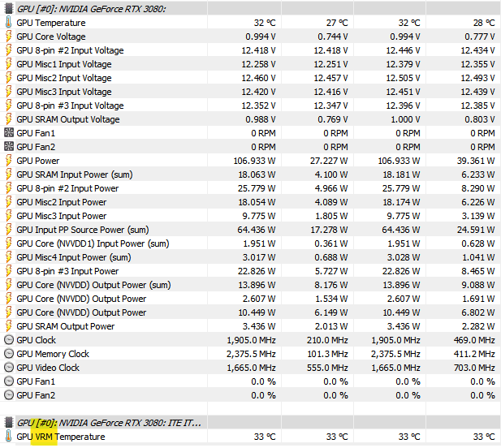
Task: Click the 18.181 W maximum SRAM Input Power value
Action: pos(401,174)
